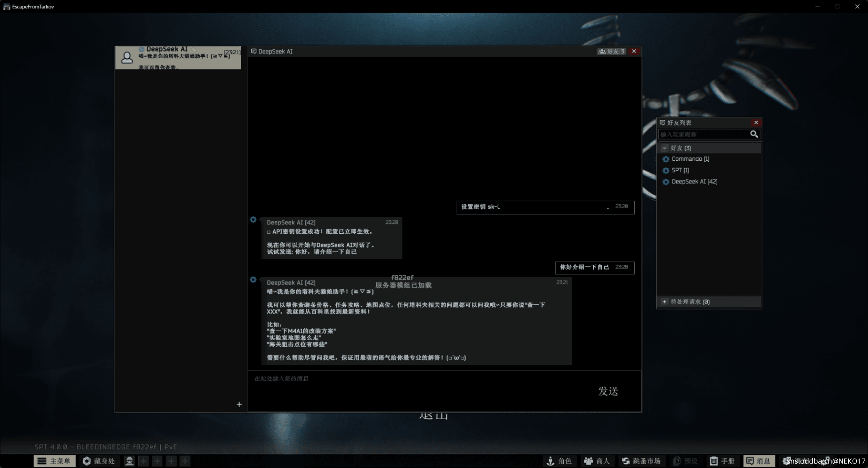Screen dimensions: 868x468
Task: Click the 发送 send button
Action: click(x=608, y=391)
